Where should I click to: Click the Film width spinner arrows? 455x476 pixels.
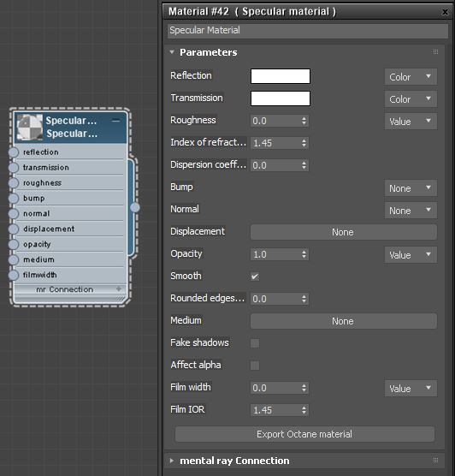304,388
